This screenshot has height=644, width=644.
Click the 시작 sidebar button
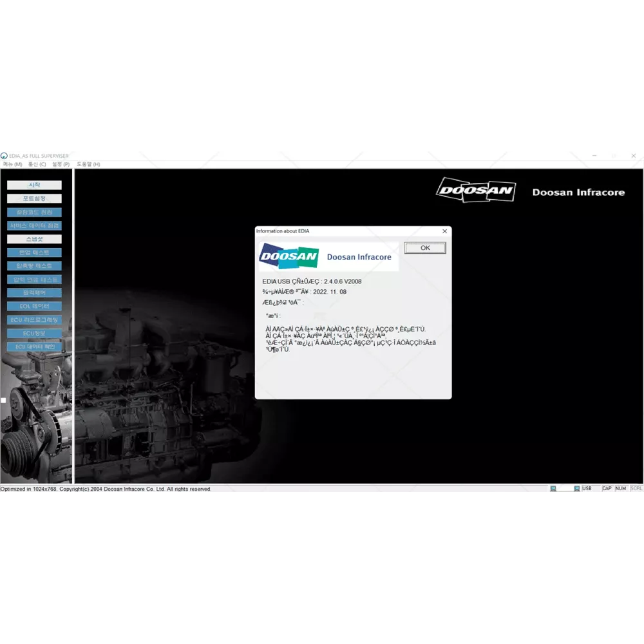click(34, 185)
